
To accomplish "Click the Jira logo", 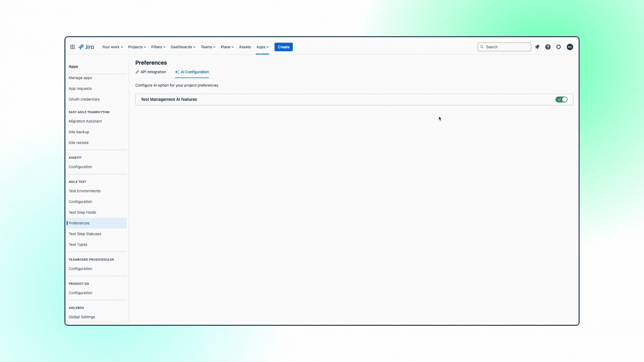I will point(86,47).
